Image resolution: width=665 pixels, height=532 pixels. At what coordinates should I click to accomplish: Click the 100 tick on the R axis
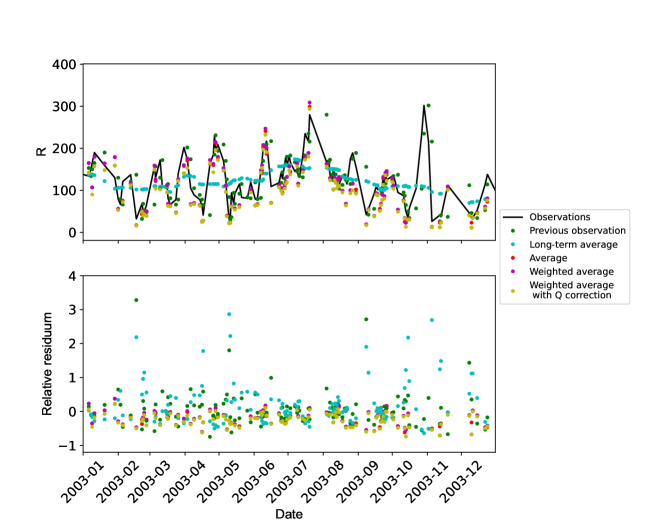point(64,190)
